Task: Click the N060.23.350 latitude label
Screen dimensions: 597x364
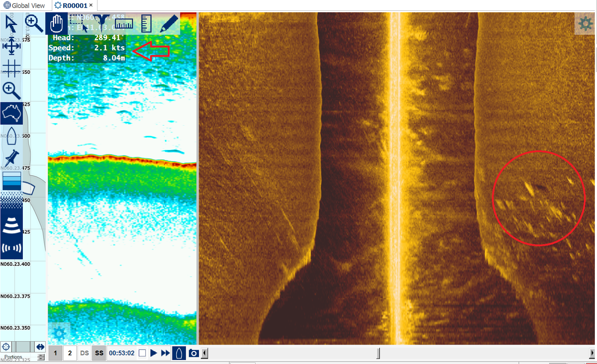Action: [15, 328]
